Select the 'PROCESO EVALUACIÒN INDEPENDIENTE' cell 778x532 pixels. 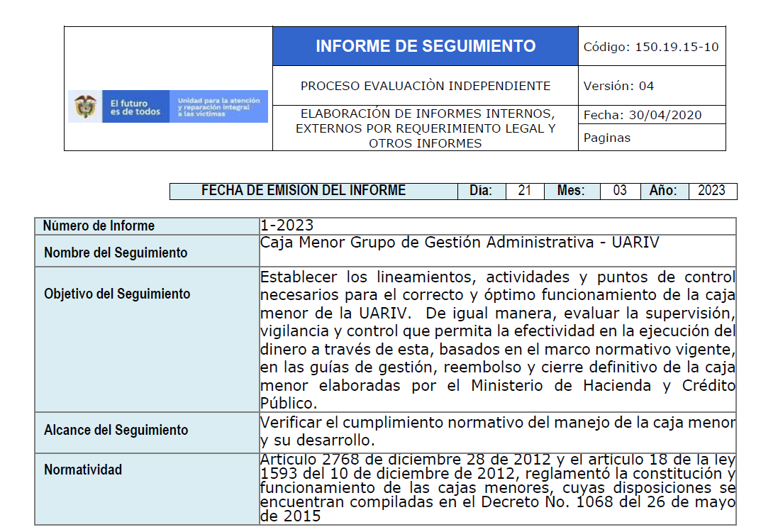coord(425,86)
